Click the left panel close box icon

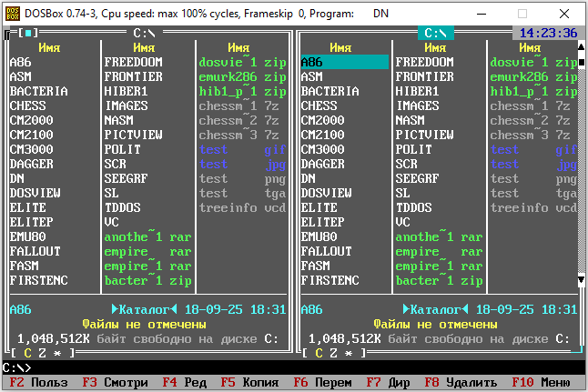click(28, 33)
